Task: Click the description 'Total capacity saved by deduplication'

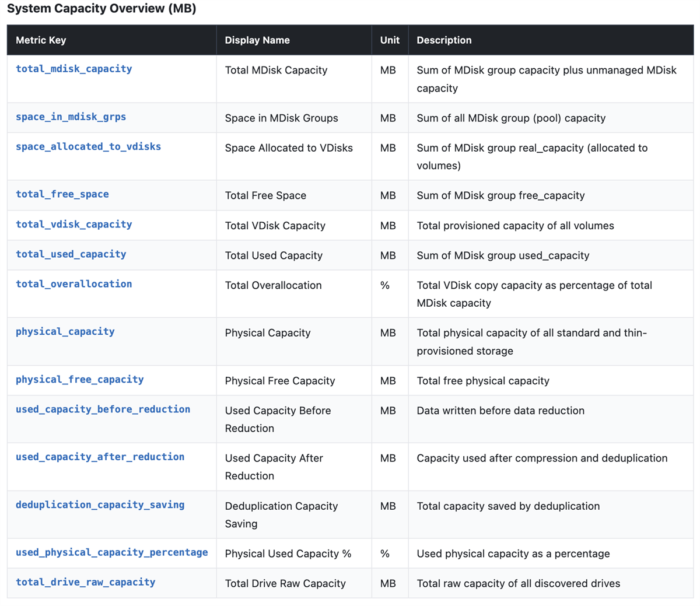Action: click(508, 506)
